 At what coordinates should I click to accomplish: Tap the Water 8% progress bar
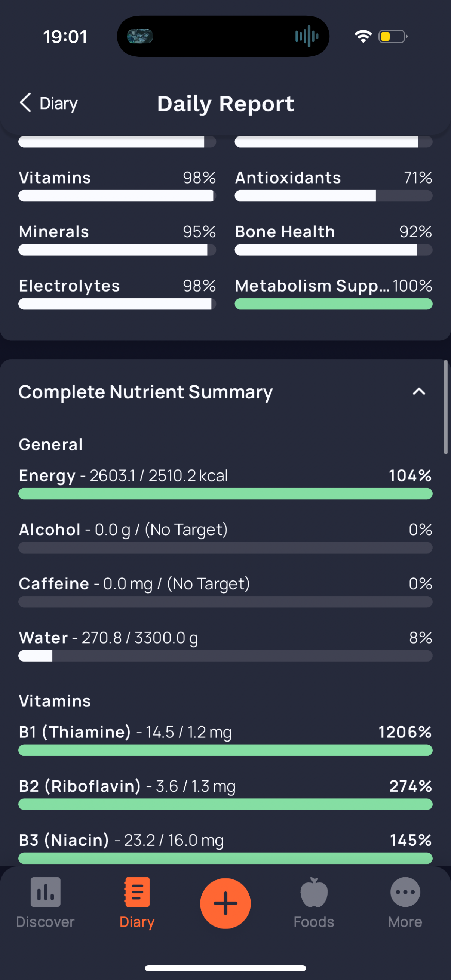click(225, 656)
